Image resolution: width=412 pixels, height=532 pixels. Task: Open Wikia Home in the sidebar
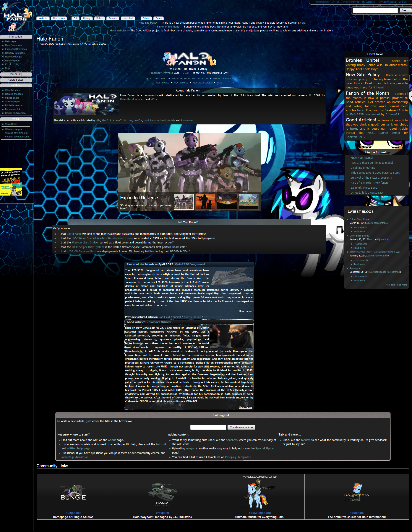[11, 124]
